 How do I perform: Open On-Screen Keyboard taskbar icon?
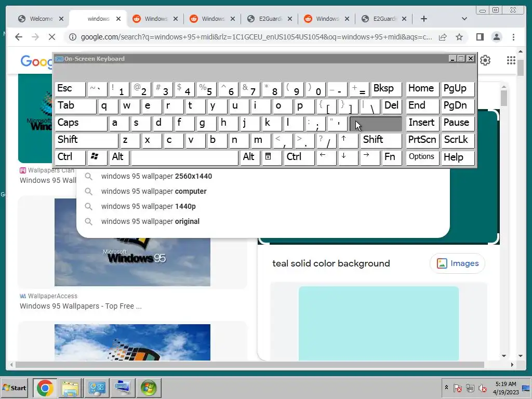[x=123, y=388]
